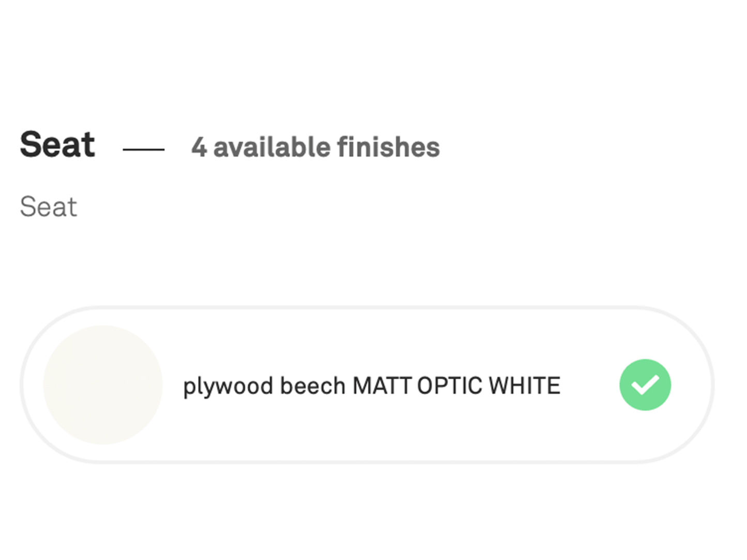Image resolution: width=747 pixels, height=560 pixels.
Task: Click the empty gap between swatch and label
Action: pyautogui.click(x=173, y=386)
